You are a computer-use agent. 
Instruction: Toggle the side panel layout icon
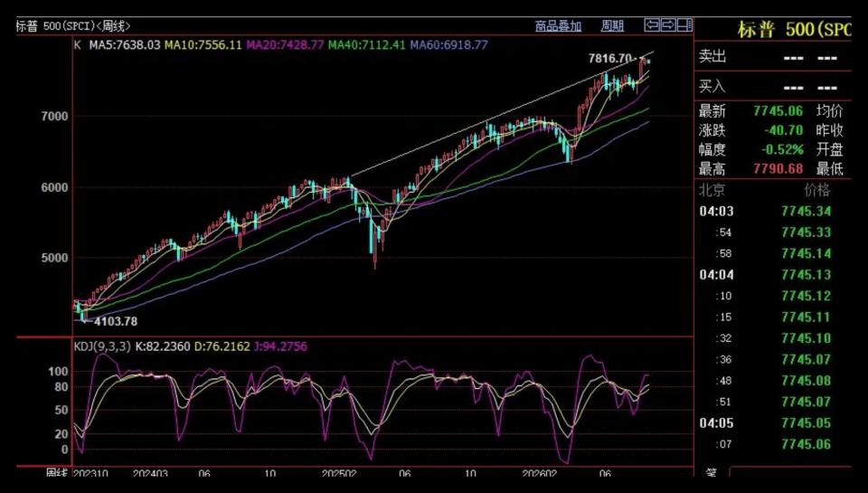click(684, 25)
